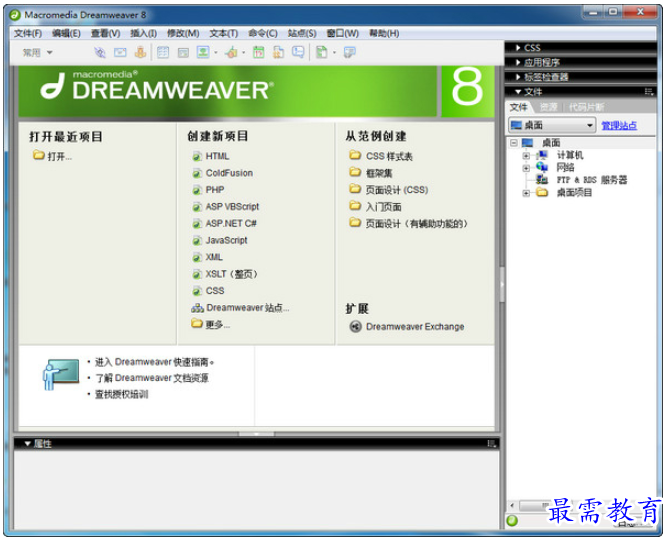Select the 文件 tab in files panel
This screenshot has height=542, width=670.
[518, 107]
